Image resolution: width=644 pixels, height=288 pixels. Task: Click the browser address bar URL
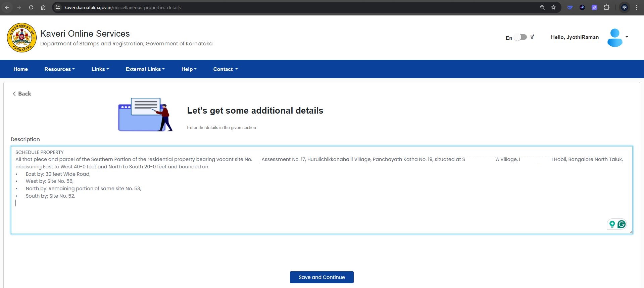point(122,7)
